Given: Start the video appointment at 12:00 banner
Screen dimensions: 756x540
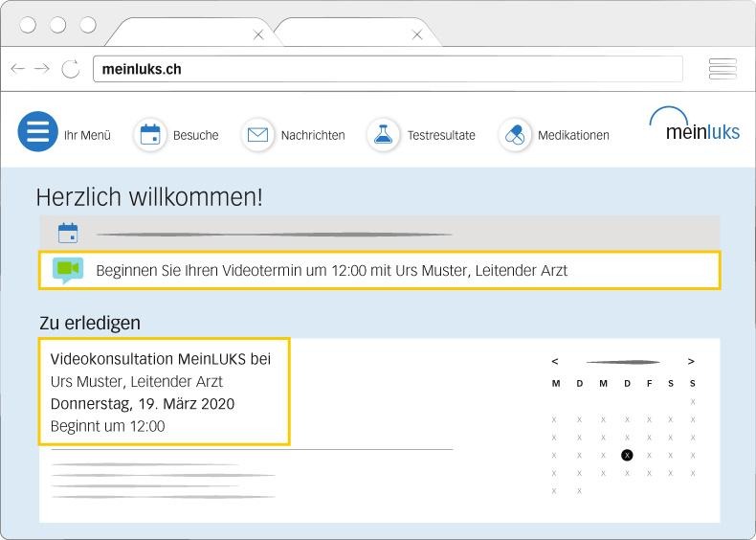Looking at the screenshot, I should click(x=380, y=270).
